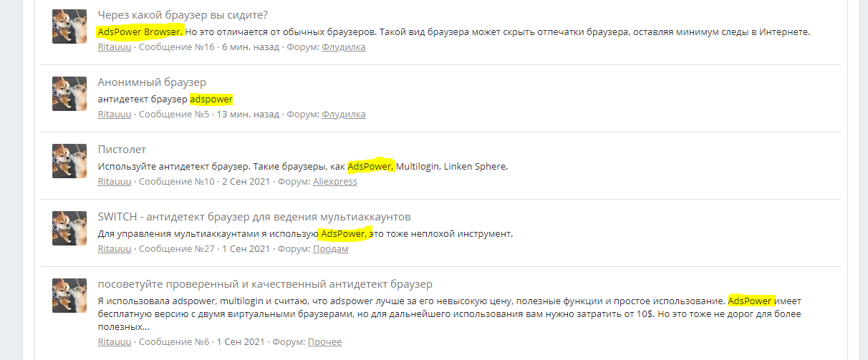
Task: Visit Ritauuu profile under message №27
Action: point(115,249)
